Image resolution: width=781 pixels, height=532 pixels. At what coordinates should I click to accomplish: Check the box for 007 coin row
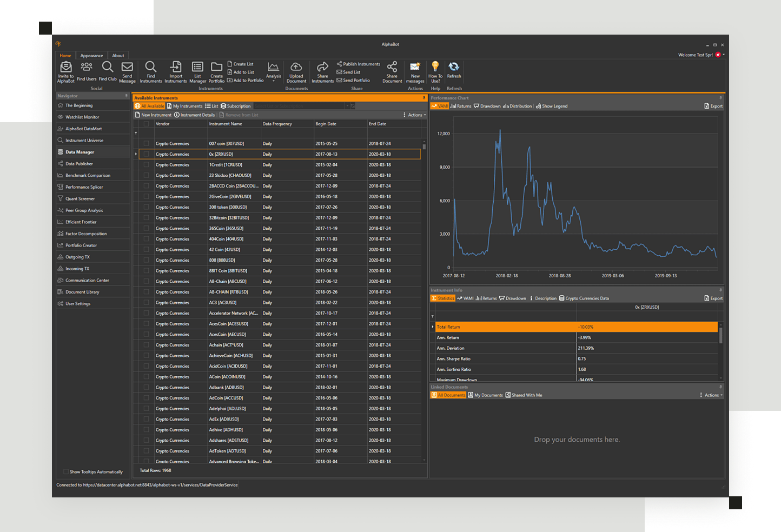(146, 144)
